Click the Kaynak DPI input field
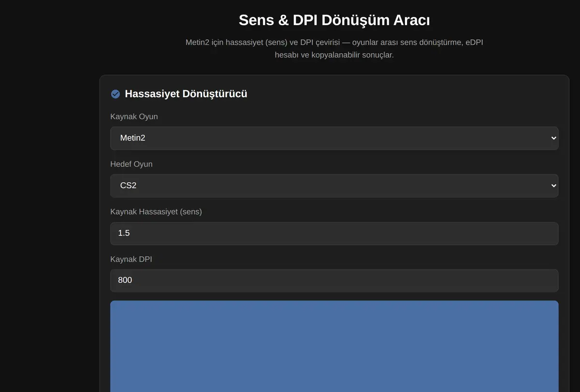The height and width of the screenshot is (392, 580). point(334,280)
